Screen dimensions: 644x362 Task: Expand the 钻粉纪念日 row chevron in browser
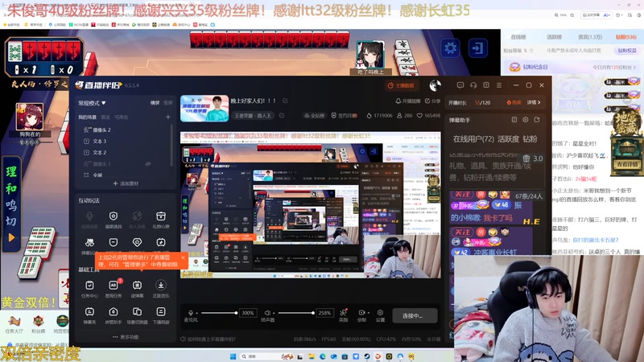(x=635, y=67)
